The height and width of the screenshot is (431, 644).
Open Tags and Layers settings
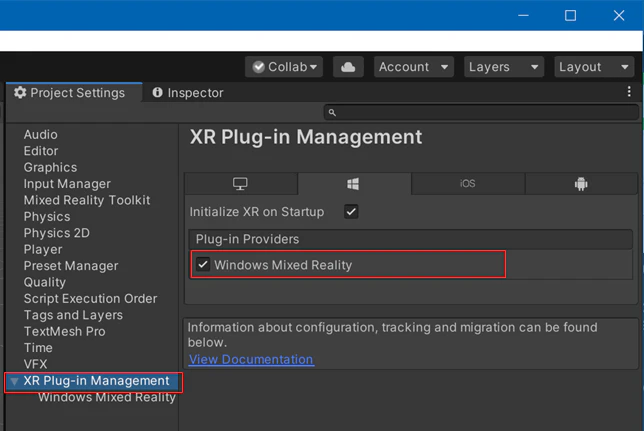pos(73,315)
